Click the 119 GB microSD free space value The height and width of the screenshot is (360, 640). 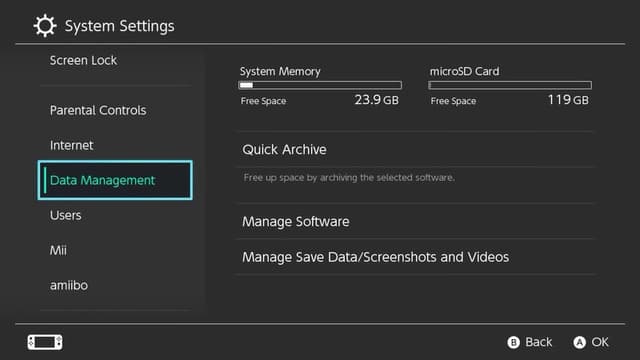tap(568, 100)
